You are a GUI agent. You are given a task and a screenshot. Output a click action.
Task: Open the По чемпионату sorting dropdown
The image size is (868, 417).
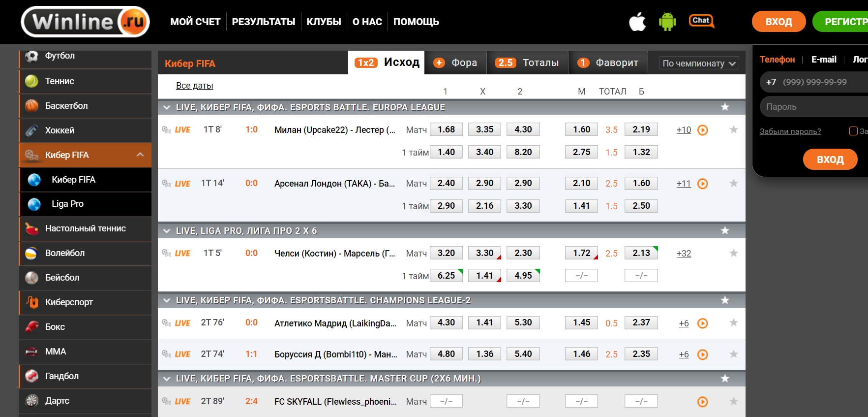(x=699, y=64)
